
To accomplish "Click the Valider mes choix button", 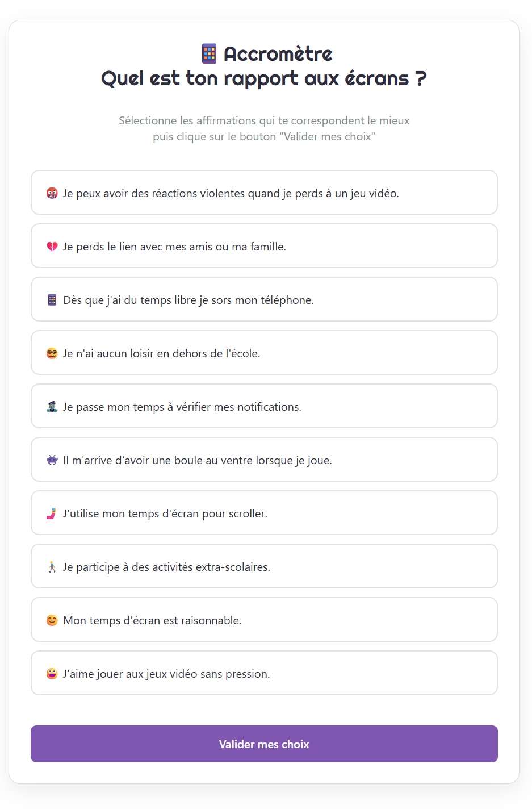I will point(263,744).
